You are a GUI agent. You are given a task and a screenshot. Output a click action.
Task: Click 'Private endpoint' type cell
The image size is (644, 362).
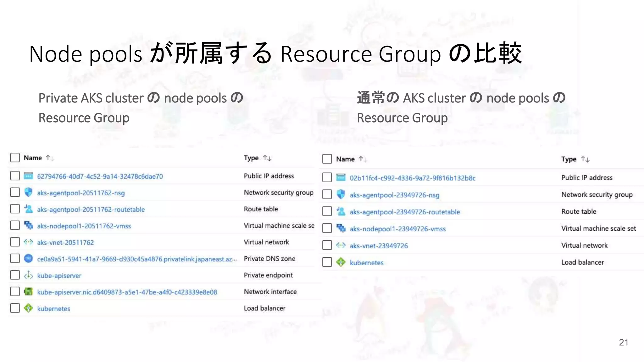point(268,275)
